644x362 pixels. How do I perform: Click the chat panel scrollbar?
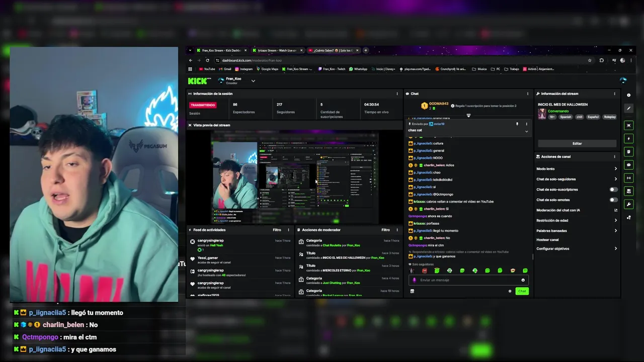point(532,256)
